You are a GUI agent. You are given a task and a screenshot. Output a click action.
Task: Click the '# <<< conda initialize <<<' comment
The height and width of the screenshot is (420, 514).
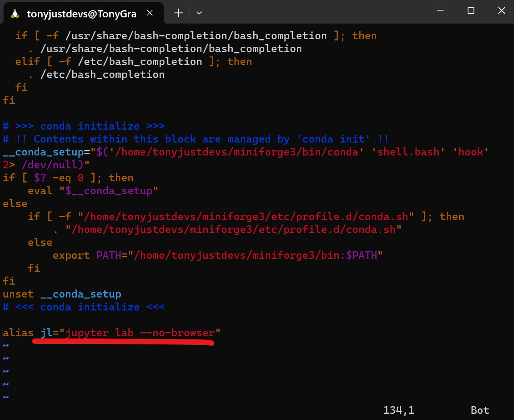84,307
